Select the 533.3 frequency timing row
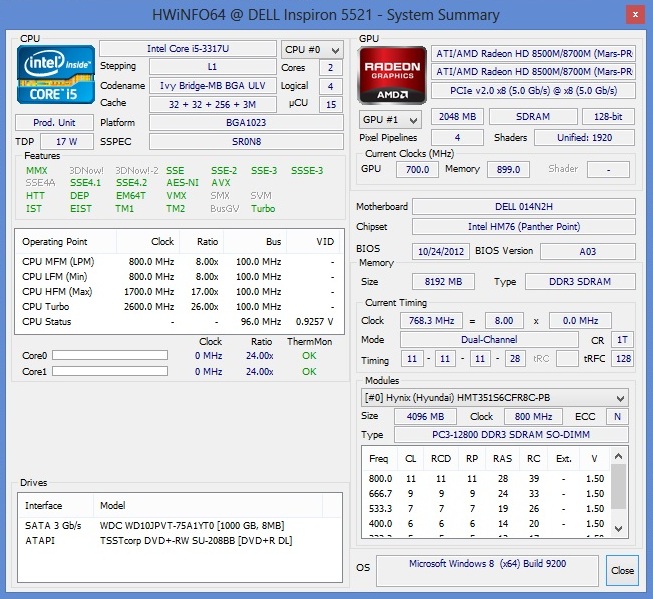Viewport: 653px width, 599px height. coord(486,509)
